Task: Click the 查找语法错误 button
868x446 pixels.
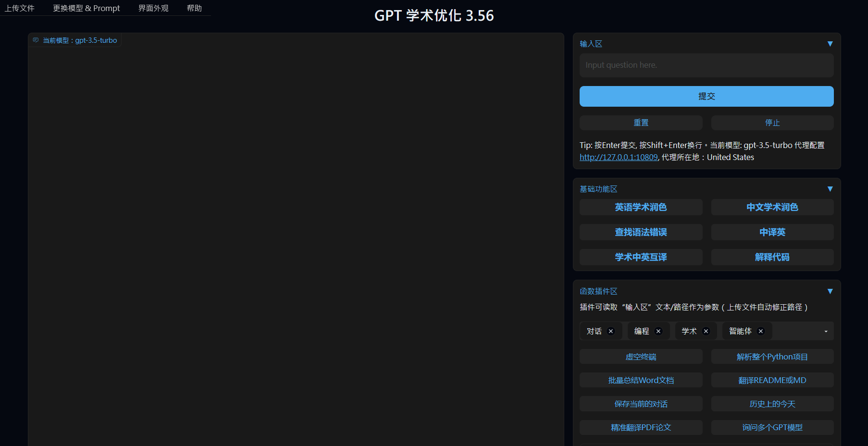Action: pyautogui.click(x=641, y=232)
